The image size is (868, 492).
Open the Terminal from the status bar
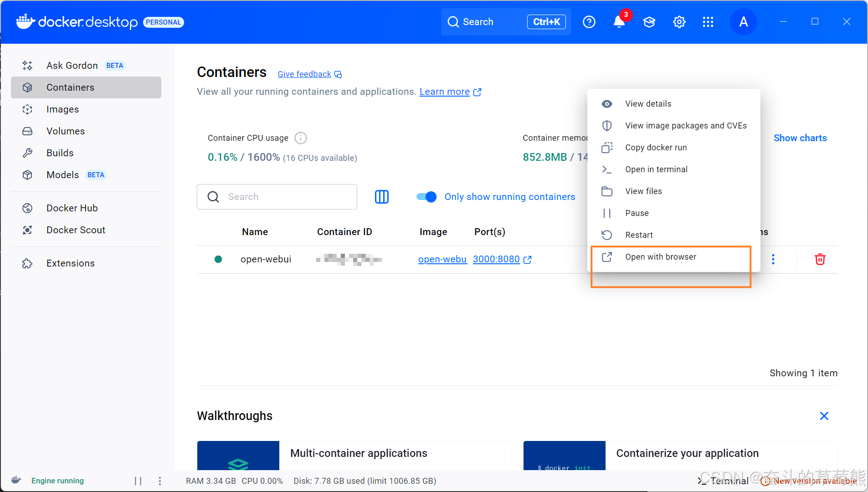coord(723,481)
